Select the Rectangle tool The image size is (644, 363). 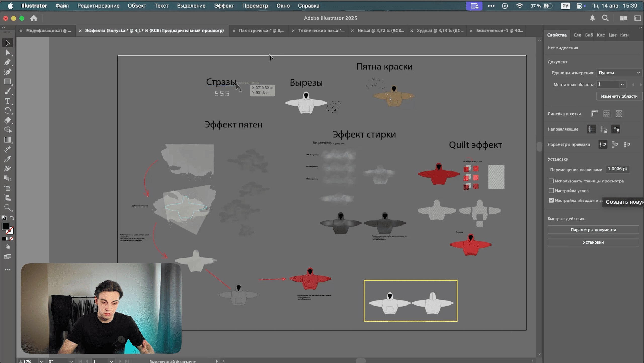[8, 82]
